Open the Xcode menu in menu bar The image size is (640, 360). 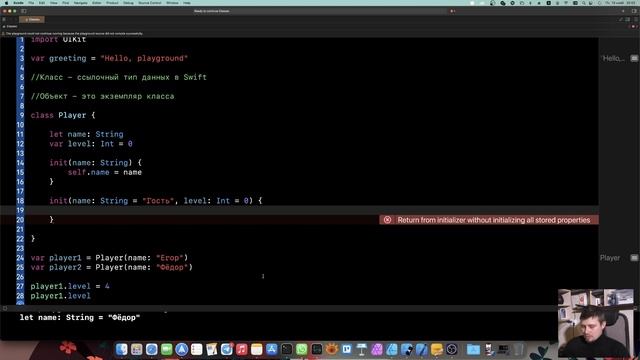(18, 3)
